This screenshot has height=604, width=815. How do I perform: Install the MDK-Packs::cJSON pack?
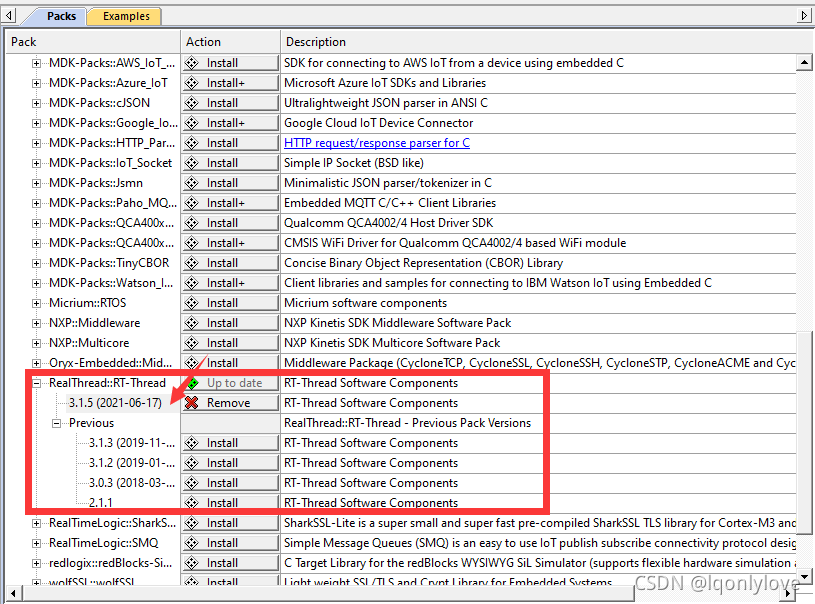pyautogui.click(x=230, y=103)
